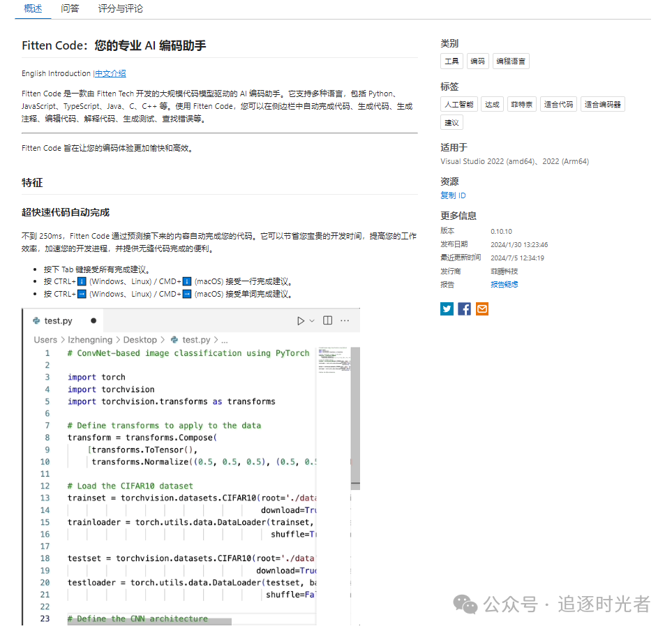Open the editor more actions ellipsis
The height and width of the screenshot is (631, 672).
(x=345, y=320)
